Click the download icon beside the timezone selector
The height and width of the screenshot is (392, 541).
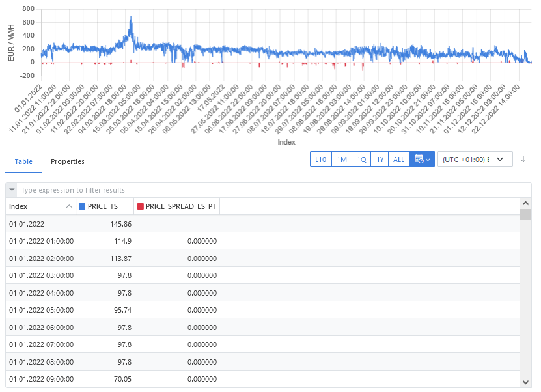tap(523, 160)
